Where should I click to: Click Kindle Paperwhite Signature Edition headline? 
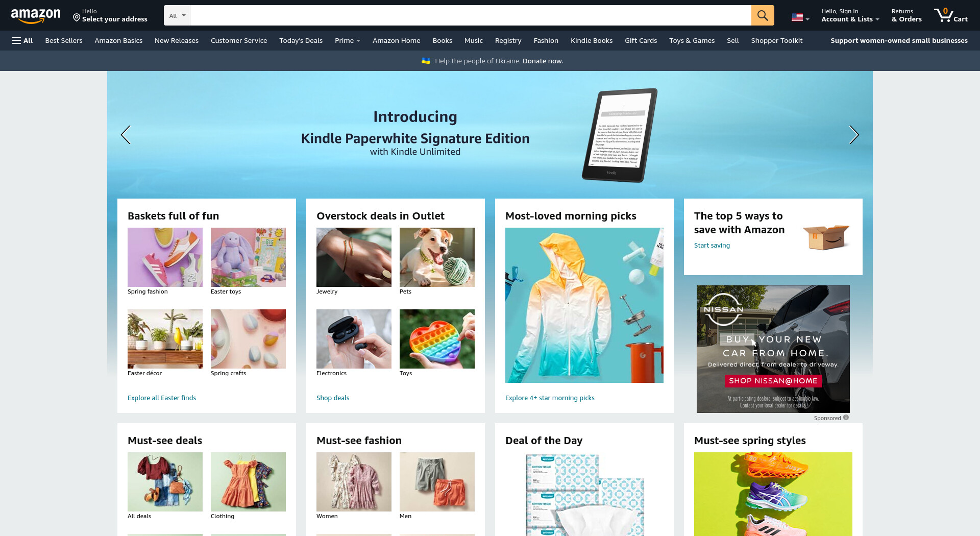[x=415, y=138]
